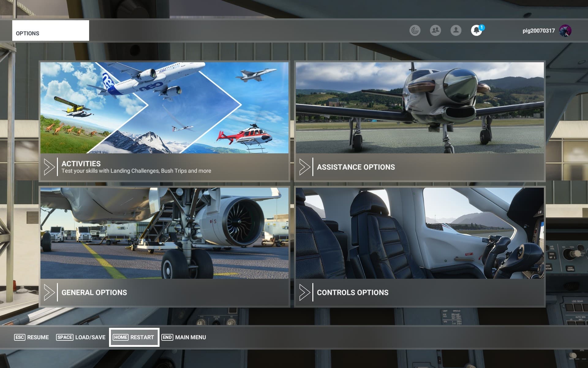
Task: Click the ESC key icon for Resume
Action: pyautogui.click(x=20, y=337)
